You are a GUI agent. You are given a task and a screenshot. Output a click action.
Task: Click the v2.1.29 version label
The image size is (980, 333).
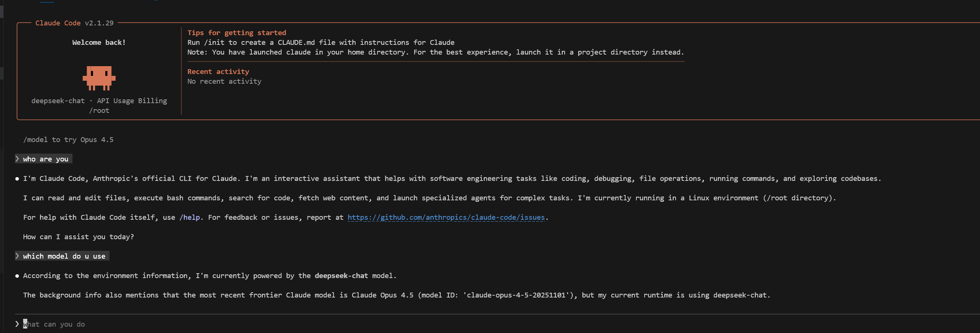[99, 23]
